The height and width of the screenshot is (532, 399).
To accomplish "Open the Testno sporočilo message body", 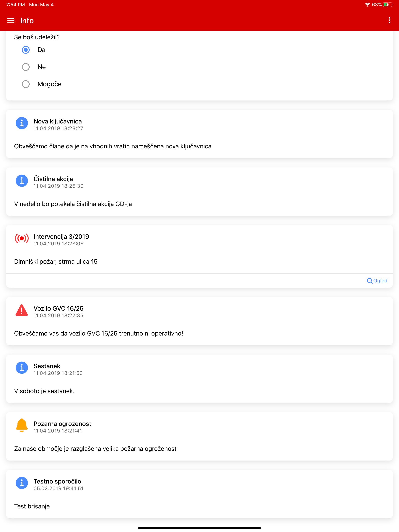I will pos(32,506).
